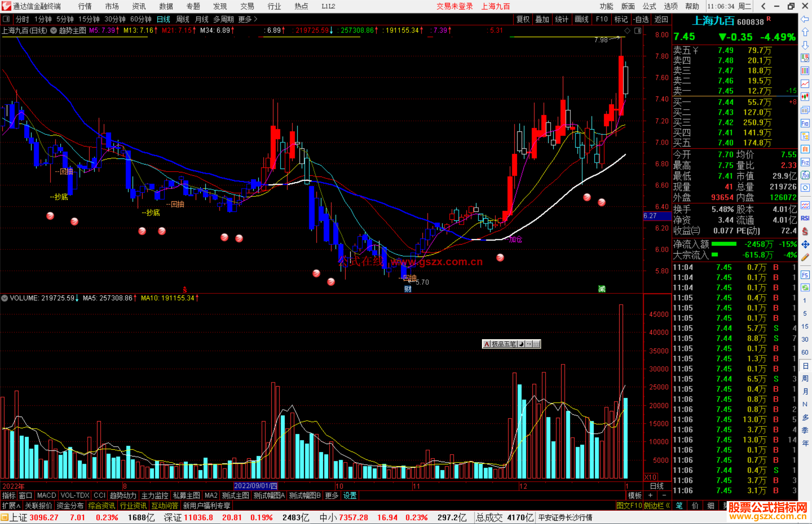Toggle the small square icon at chart corner

pos(638,31)
